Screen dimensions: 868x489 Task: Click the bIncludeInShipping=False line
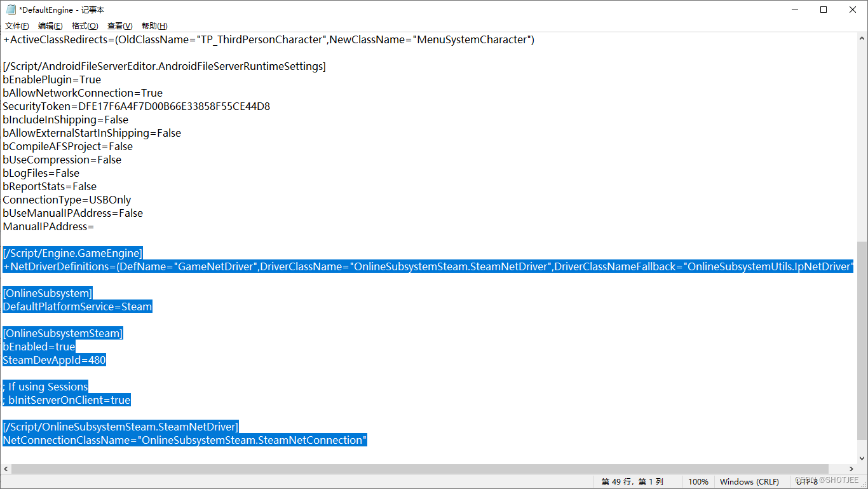pos(65,120)
